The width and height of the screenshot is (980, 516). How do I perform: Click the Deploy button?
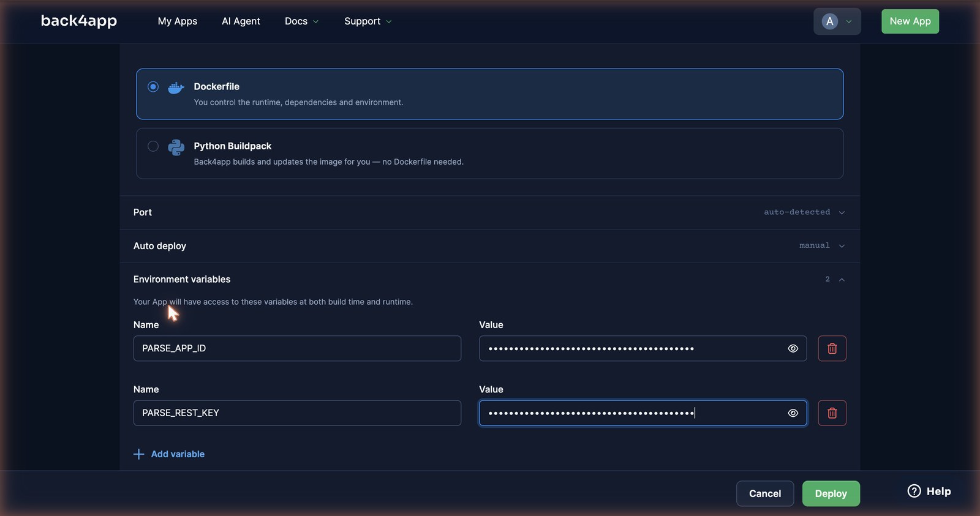point(831,493)
